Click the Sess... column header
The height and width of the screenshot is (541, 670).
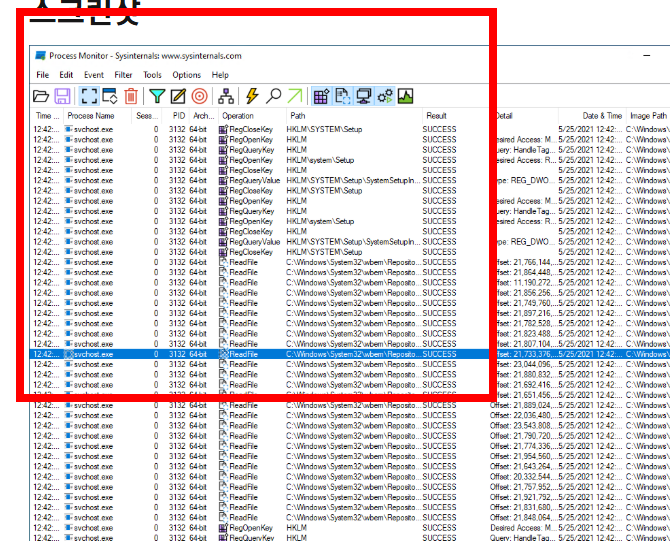(147, 116)
